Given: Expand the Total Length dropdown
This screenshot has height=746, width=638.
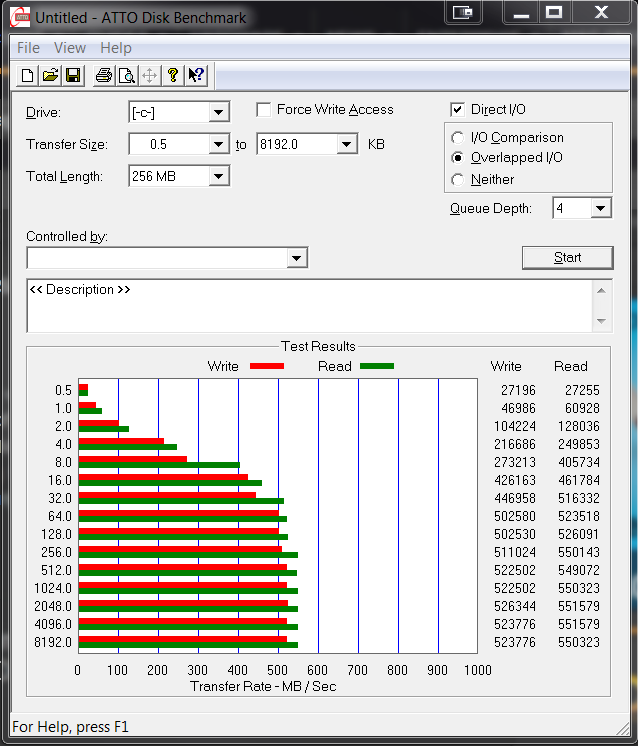Looking at the screenshot, I should 218,177.
